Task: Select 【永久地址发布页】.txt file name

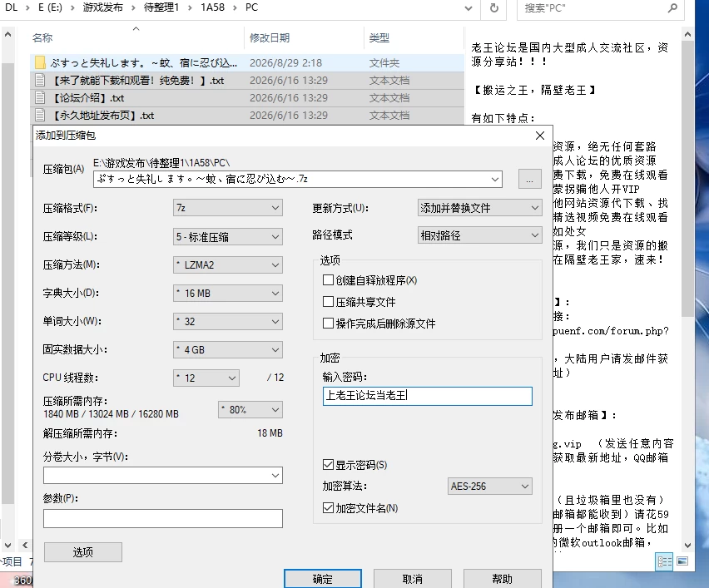Action: [102, 116]
